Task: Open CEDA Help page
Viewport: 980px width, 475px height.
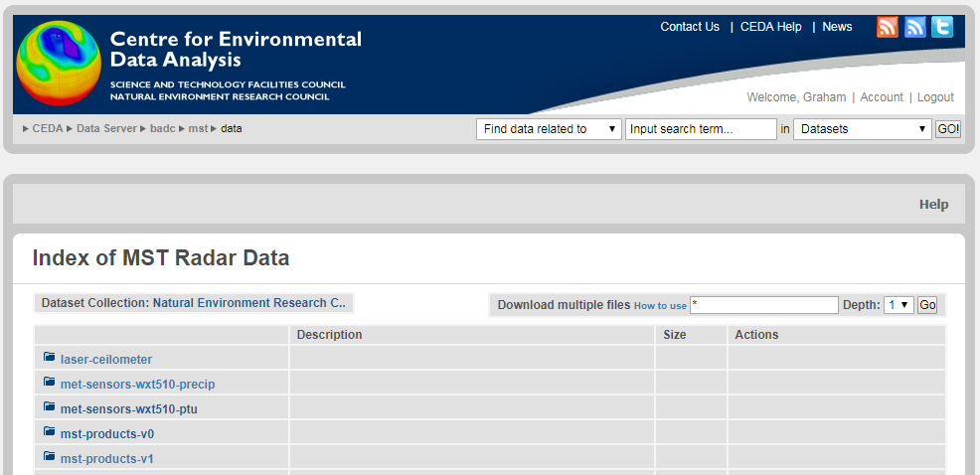Action: coord(770,27)
